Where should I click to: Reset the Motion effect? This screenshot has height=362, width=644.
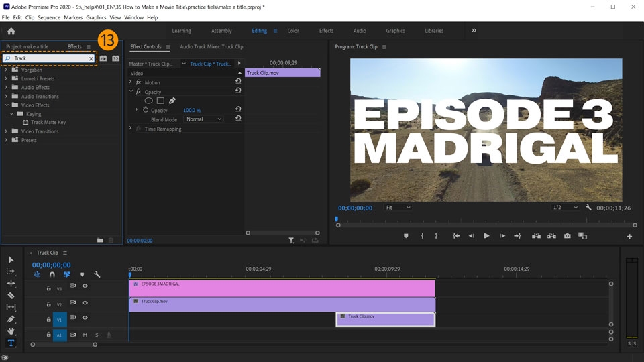(x=237, y=82)
